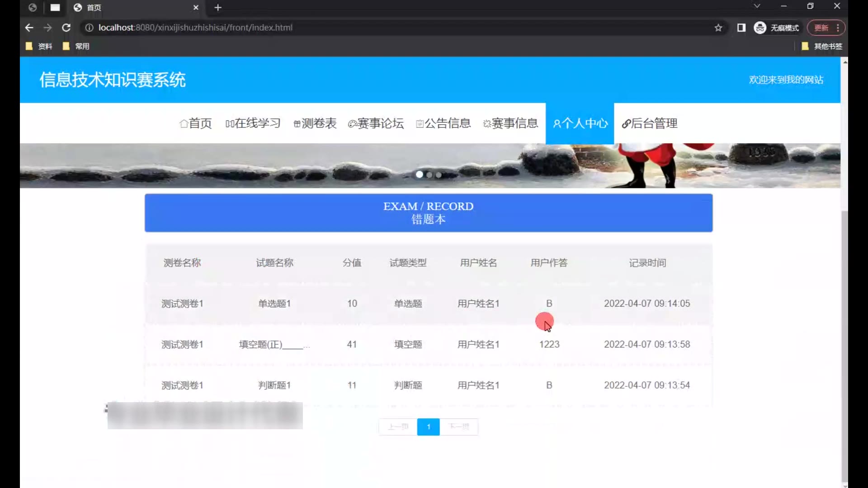Open the side panel icon
The width and height of the screenshot is (868, 488).
click(x=741, y=28)
